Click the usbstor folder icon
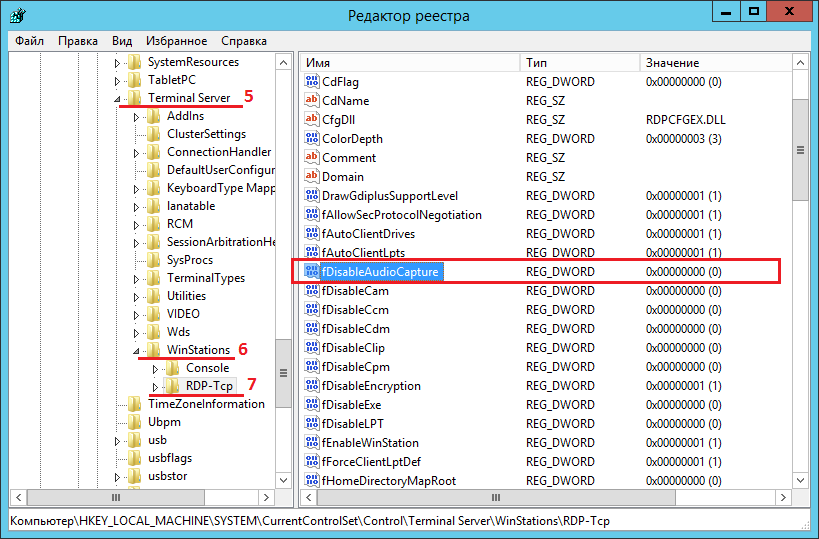The height and width of the screenshot is (539, 819). pos(135,476)
